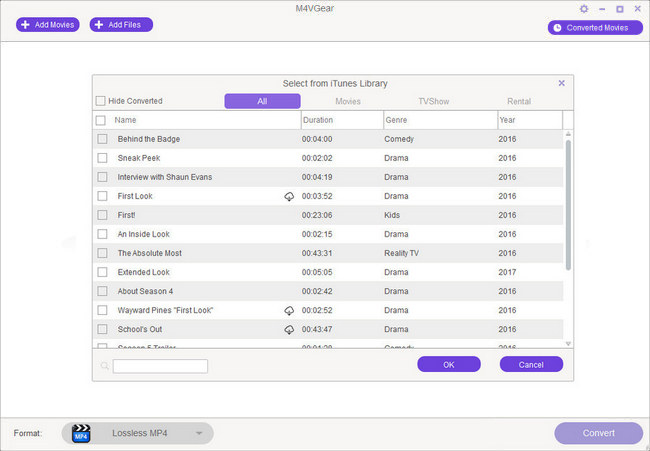Click the About Season 4 title
Image resolution: width=650 pixels, height=451 pixels.
tap(146, 291)
